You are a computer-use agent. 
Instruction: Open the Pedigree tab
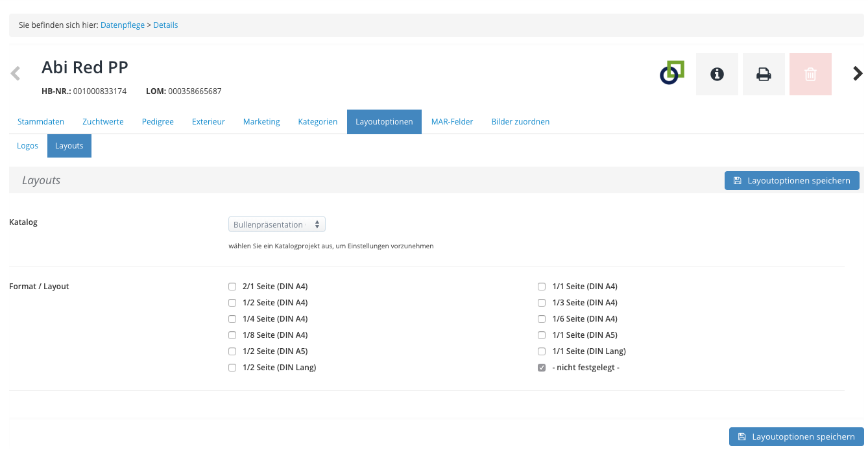[158, 122]
